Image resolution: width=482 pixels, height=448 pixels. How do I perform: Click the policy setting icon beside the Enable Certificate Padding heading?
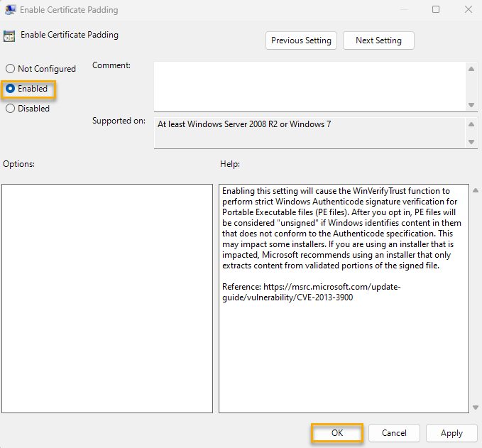(x=9, y=35)
